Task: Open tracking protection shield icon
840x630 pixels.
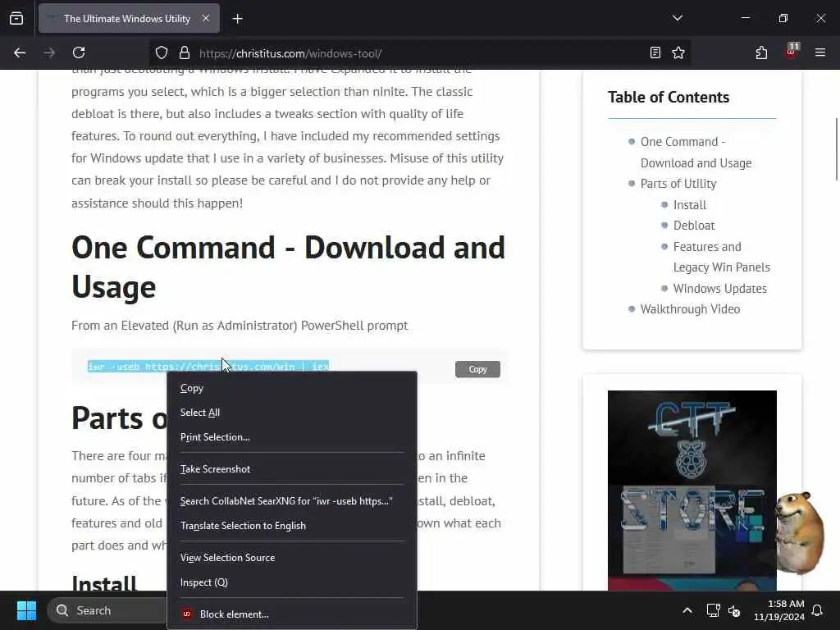Action: 162,52
